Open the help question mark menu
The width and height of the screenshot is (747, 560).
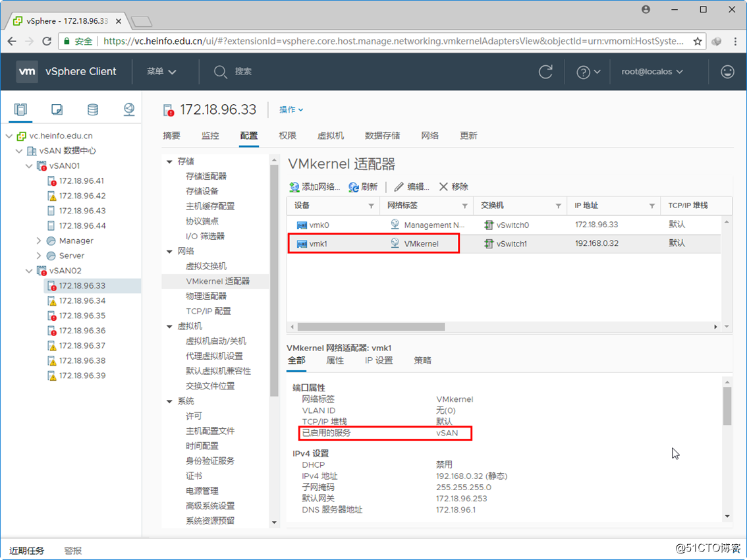point(588,72)
